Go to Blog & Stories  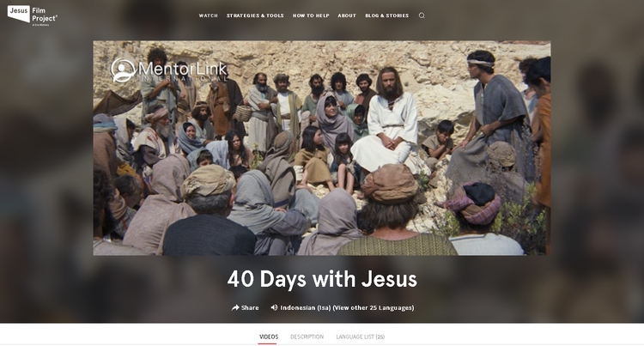[x=387, y=15]
